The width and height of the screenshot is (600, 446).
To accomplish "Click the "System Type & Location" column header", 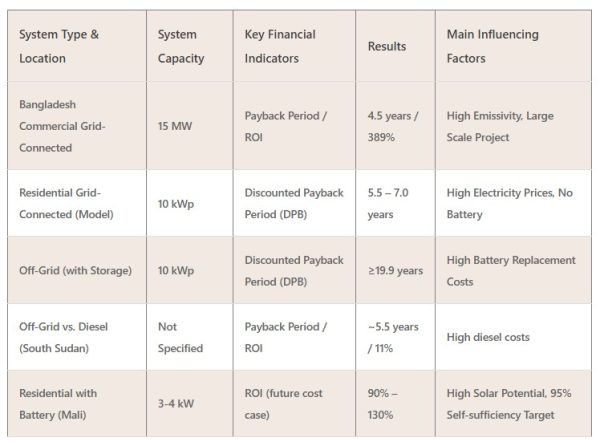I will click(x=59, y=46).
